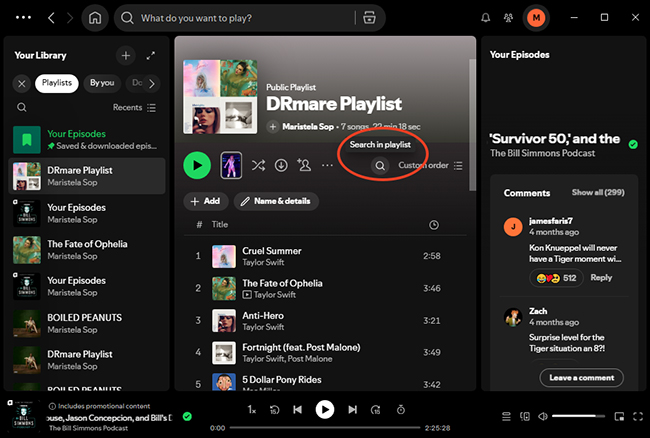Screen dimensions: 650x438
Task: React to jamesfaris7 comment with 512 emojis
Action: click(x=556, y=278)
